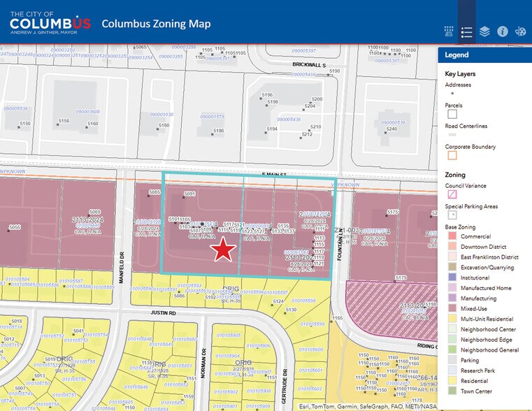Click the red star map marker
532x411 pixels.
click(223, 250)
